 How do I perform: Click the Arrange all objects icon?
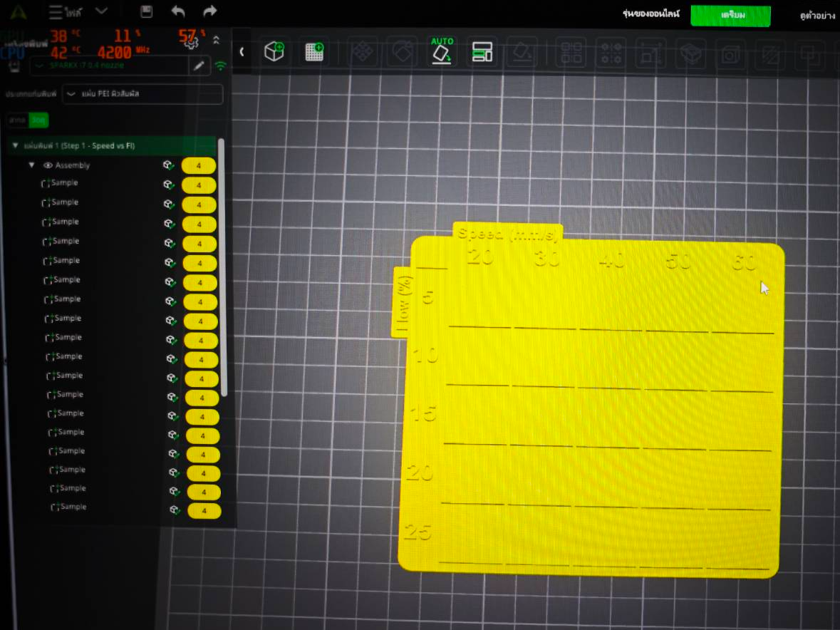482,53
